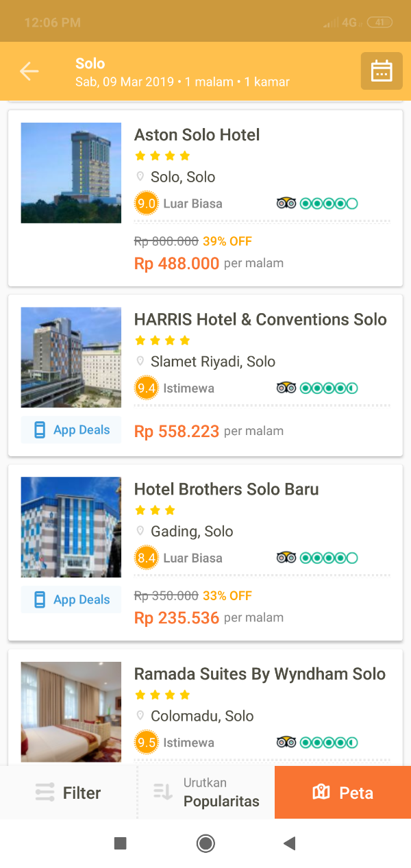
Task: Open the Filter options
Action: tap(68, 793)
